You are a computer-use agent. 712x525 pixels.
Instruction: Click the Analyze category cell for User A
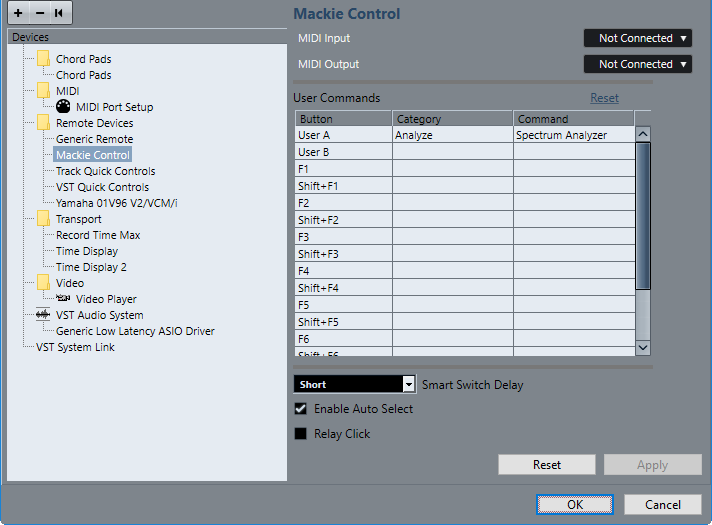[x=452, y=135]
